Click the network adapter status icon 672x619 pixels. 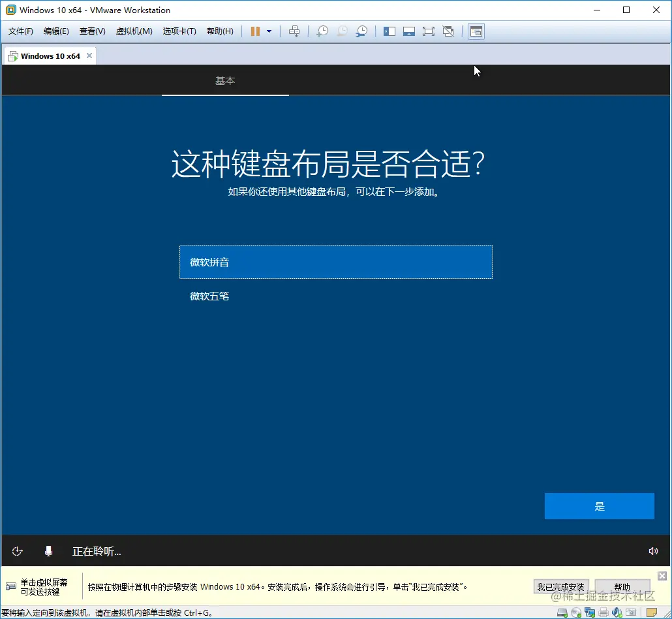pos(590,612)
